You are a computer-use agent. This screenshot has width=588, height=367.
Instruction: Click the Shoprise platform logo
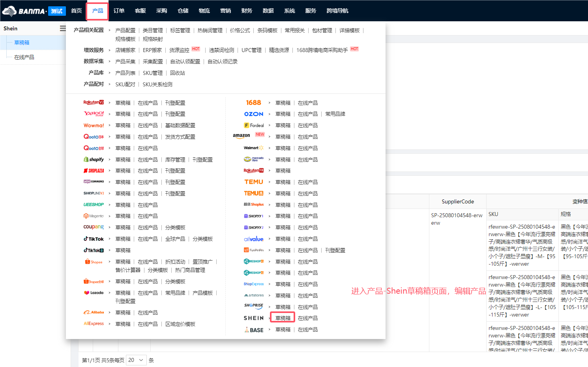(x=253, y=306)
